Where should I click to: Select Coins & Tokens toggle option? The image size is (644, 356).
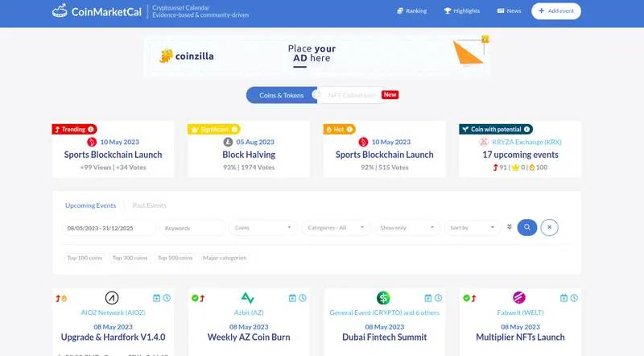coord(281,95)
